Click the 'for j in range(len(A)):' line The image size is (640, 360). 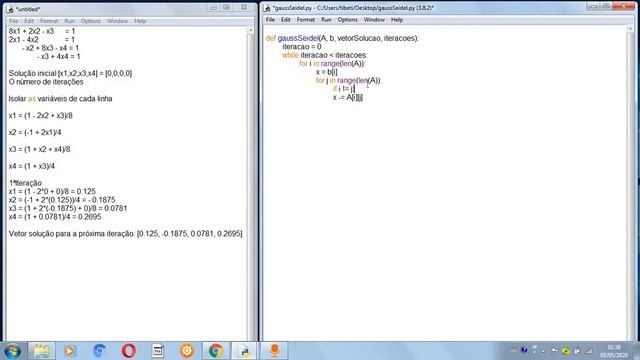(x=348, y=80)
